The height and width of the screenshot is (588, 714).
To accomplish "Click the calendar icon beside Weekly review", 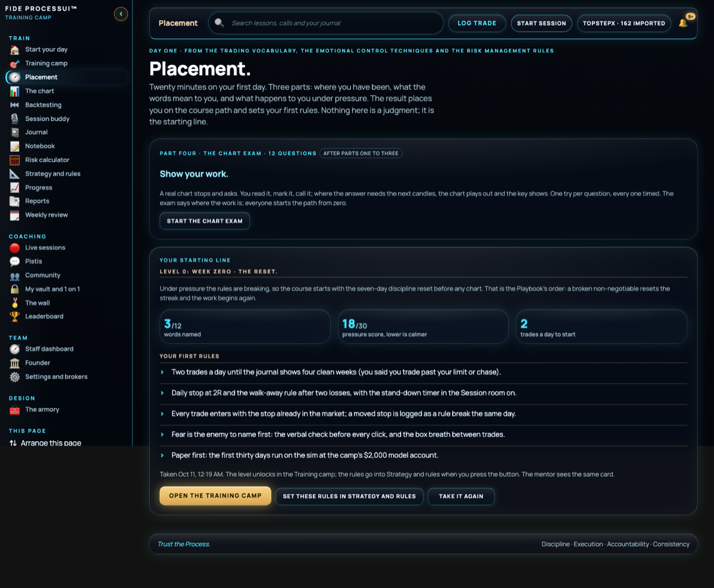I will tap(15, 215).
